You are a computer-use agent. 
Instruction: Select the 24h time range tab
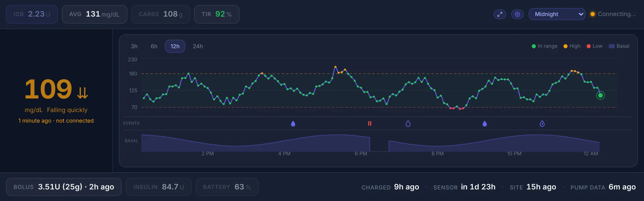click(x=198, y=46)
